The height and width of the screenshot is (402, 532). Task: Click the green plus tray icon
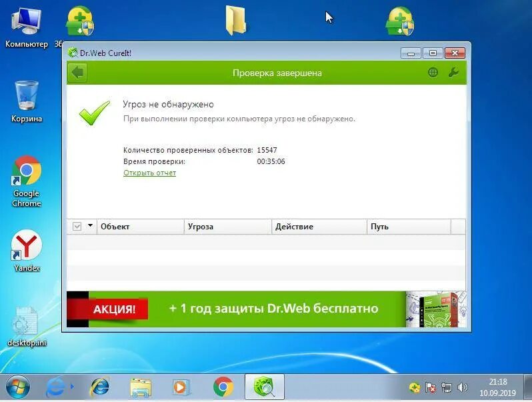(414, 387)
